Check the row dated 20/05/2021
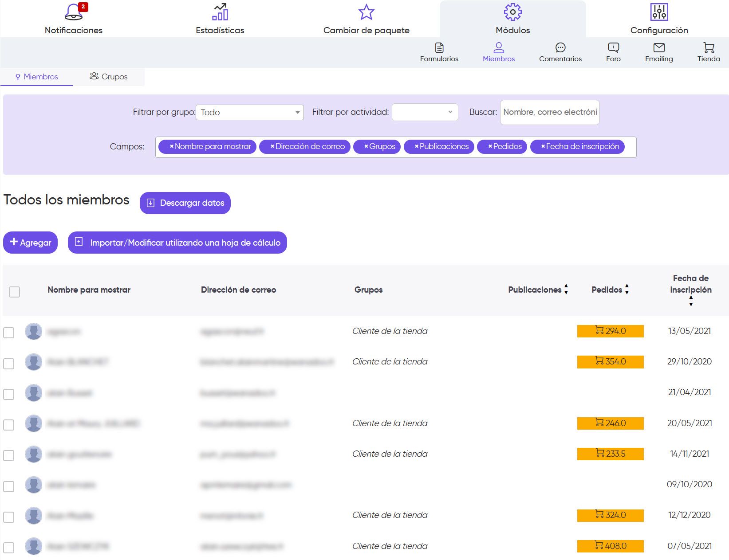This screenshot has height=560, width=729. tap(9, 425)
